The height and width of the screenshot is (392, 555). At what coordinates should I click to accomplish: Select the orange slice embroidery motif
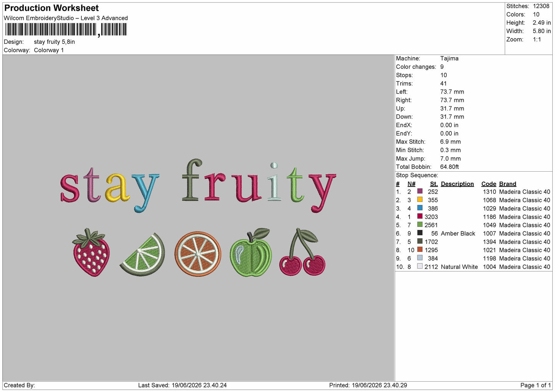pos(198,254)
